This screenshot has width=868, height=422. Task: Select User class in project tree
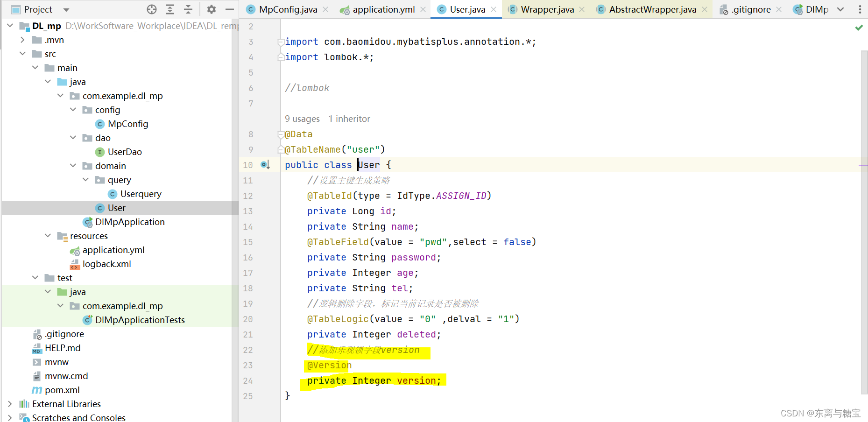(x=116, y=208)
